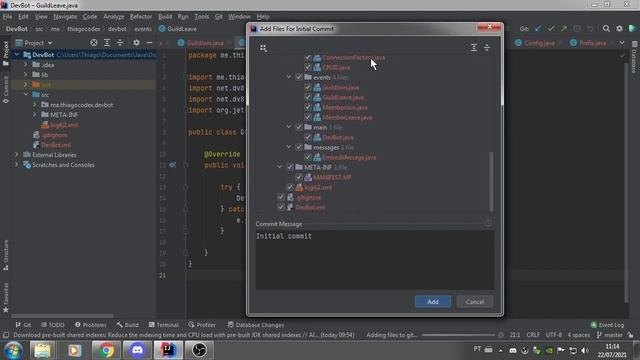640x360 pixels.
Task: Hide the Project tool window
Action: pos(149,42)
